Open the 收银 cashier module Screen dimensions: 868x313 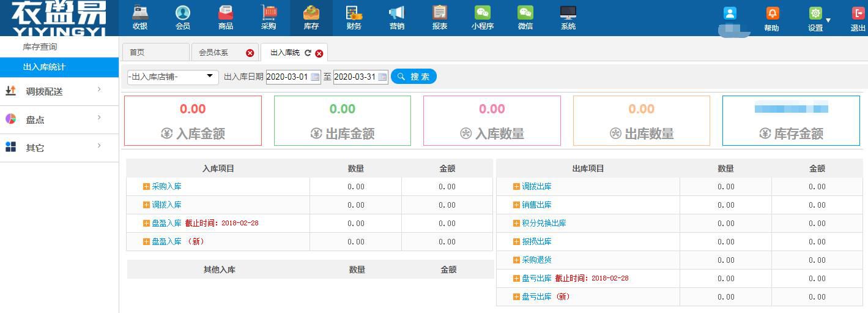[x=140, y=18]
